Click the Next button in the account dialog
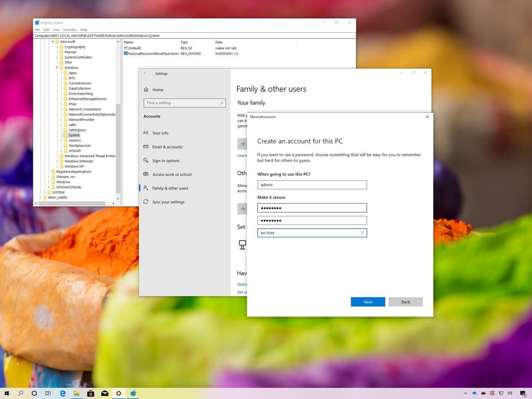This screenshot has height=399, width=532. [x=368, y=302]
